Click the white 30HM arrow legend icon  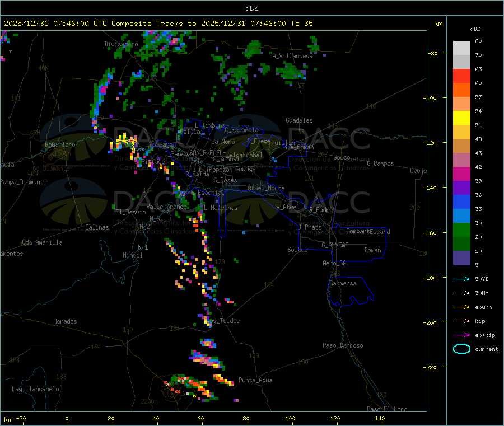click(461, 293)
